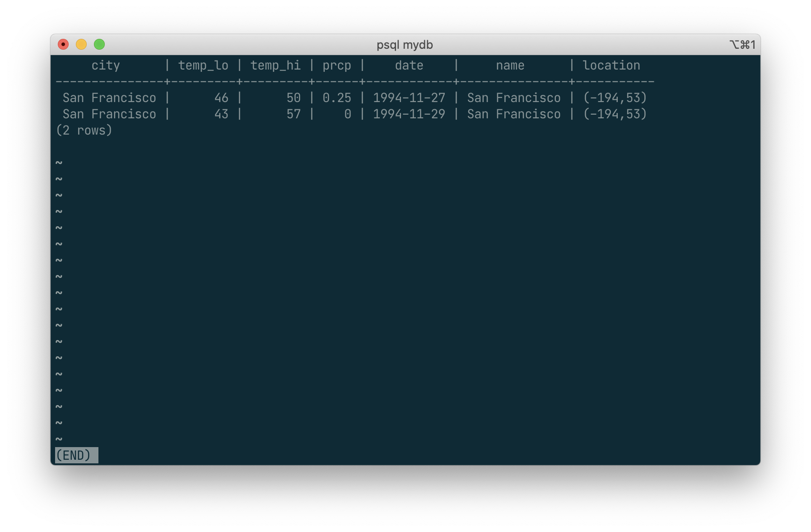Image resolution: width=811 pixels, height=532 pixels.
Task: Click the temp_hi column header
Action: click(x=275, y=65)
